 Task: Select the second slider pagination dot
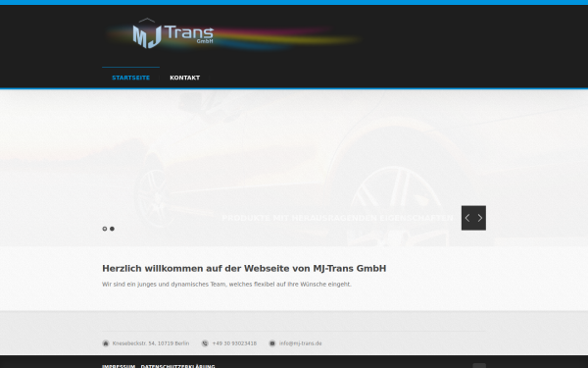click(112, 229)
